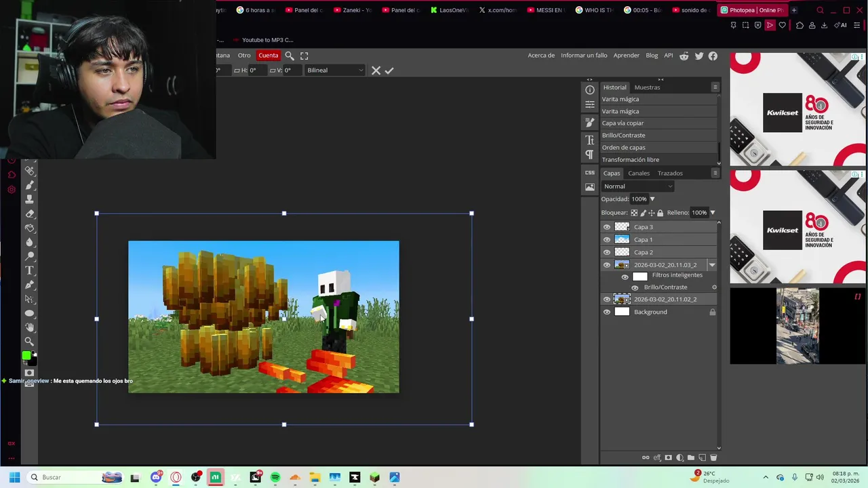Select the Clone Stamp tool
The height and width of the screenshot is (488, 868).
30,199
